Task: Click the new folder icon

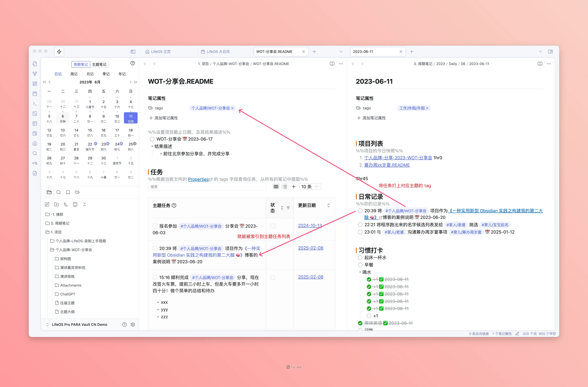Action: tap(56, 205)
